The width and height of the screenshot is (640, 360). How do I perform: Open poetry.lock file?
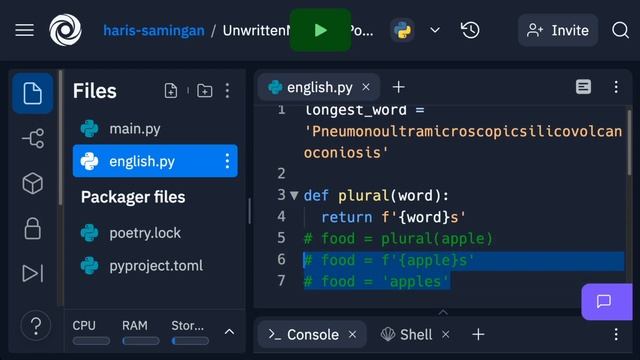coord(155,233)
